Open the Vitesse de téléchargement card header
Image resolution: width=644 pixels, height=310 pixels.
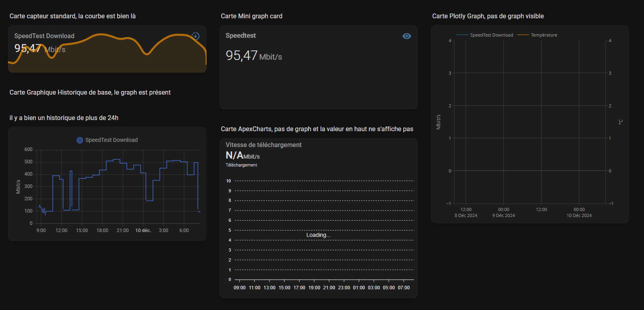click(263, 145)
